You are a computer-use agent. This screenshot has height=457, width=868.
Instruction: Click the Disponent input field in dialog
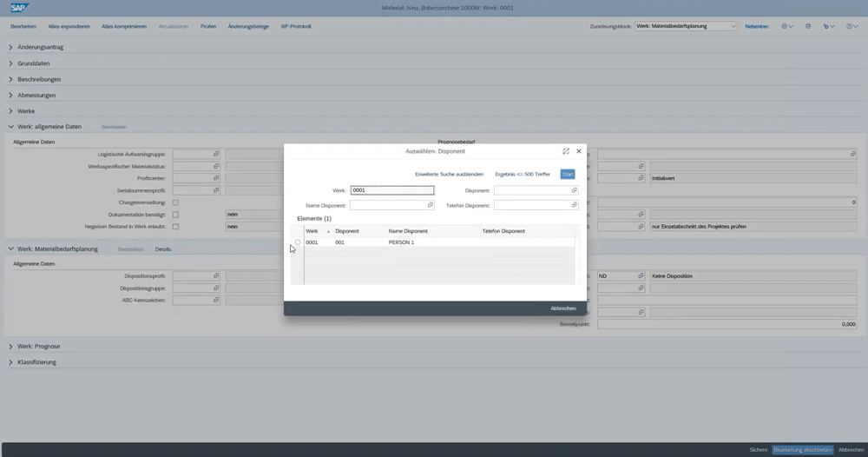tap(536, 190)
